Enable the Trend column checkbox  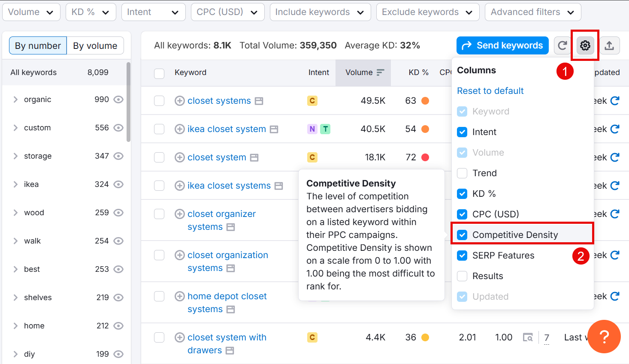(462, 173)
